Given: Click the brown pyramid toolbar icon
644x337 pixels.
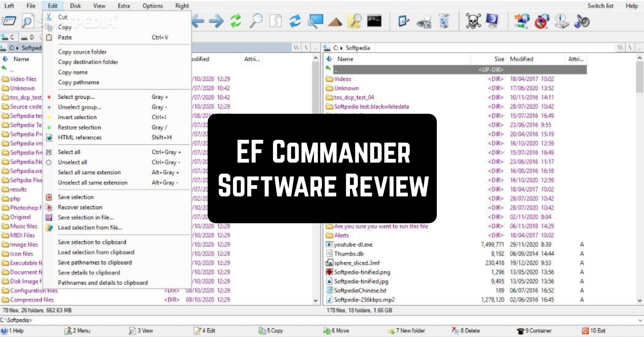Looking at the screenshot, I should 335,22.
